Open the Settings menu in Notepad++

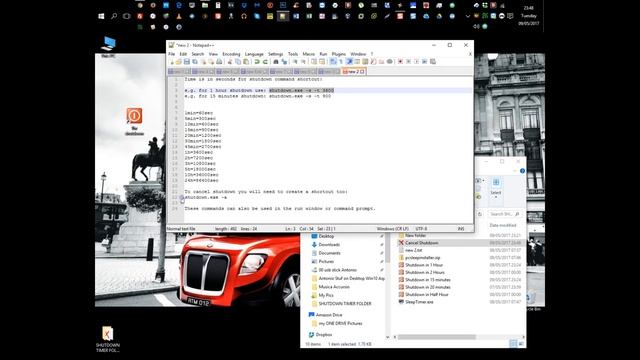pyautogui.click(x=276, y=54)
